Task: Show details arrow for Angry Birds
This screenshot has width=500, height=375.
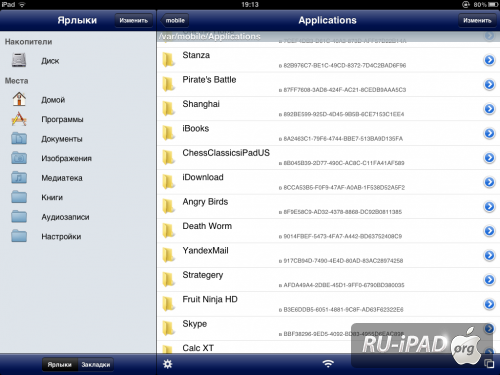Action: point(489,206)
